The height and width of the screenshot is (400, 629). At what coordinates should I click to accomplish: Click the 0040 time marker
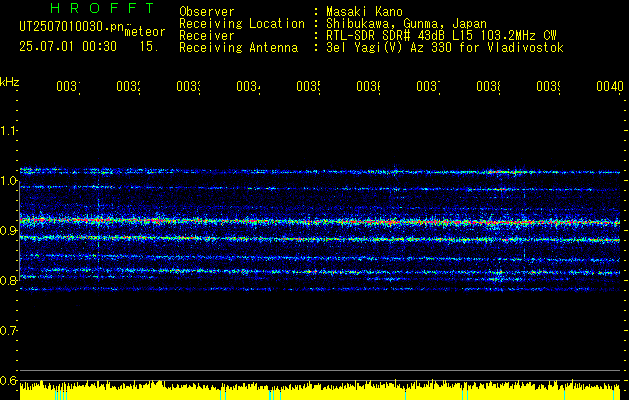pyautogui.click(x=610, y=86)
